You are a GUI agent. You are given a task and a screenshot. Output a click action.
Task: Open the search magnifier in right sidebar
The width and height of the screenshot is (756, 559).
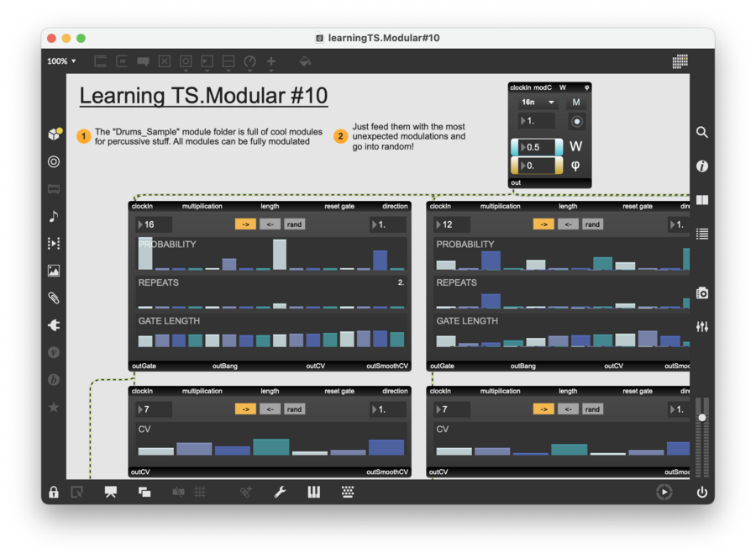[x=702, y=132]
